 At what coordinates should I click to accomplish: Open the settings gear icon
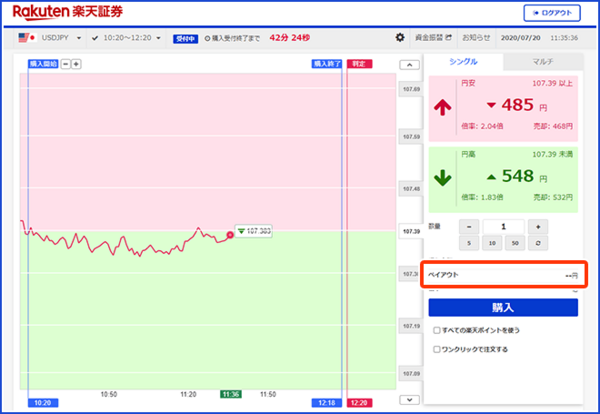coord(400,38)
